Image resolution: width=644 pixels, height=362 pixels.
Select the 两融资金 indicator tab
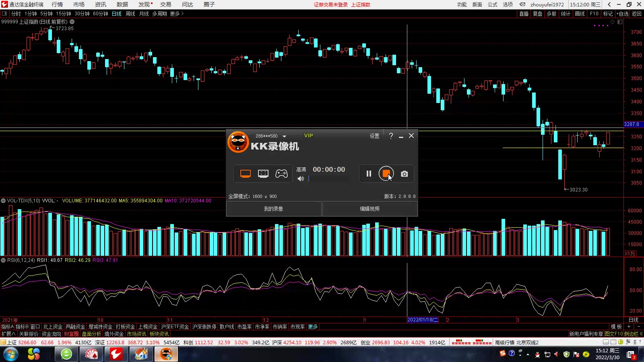tap(75, 327)
